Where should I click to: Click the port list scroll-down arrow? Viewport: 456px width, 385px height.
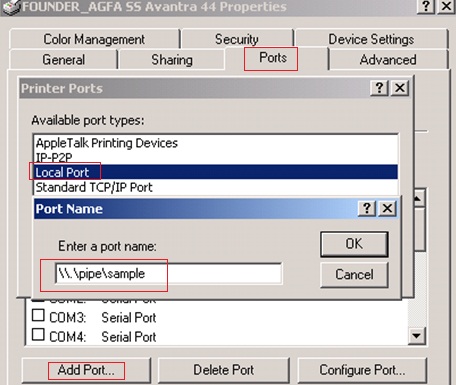417,336
